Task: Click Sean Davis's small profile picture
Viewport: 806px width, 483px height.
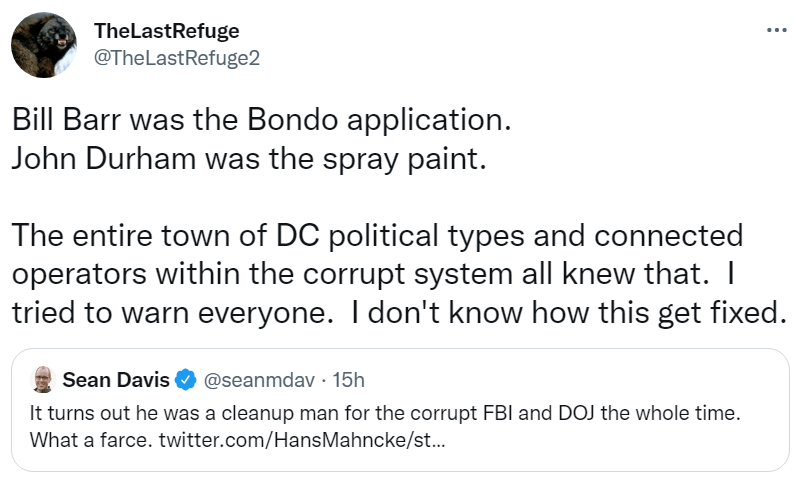Action: point(43,380)
